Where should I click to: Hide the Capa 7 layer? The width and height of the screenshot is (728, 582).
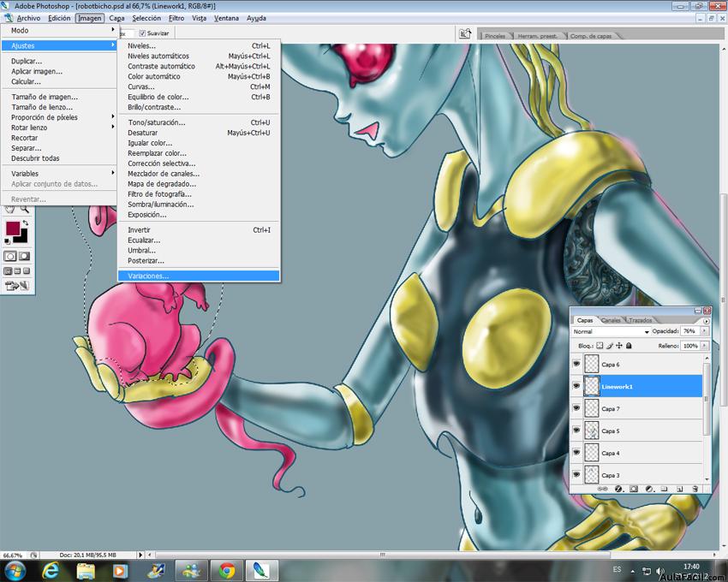(x=576, y=408)
